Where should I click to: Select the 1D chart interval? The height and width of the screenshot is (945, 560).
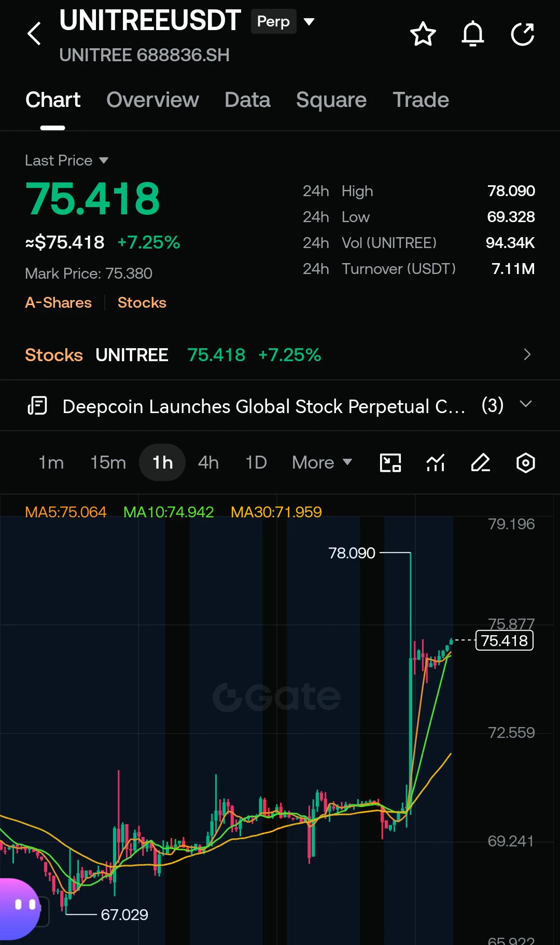coord(256,462)
